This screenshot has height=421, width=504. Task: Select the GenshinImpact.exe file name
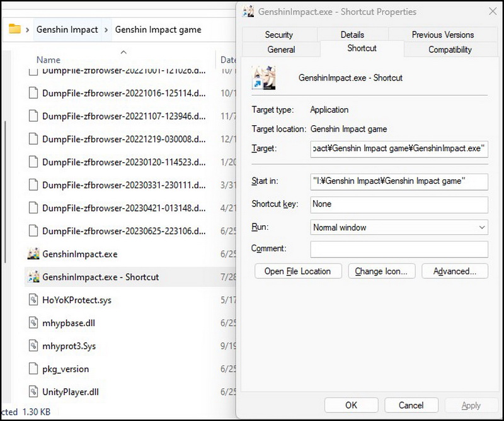coord(80,254)
